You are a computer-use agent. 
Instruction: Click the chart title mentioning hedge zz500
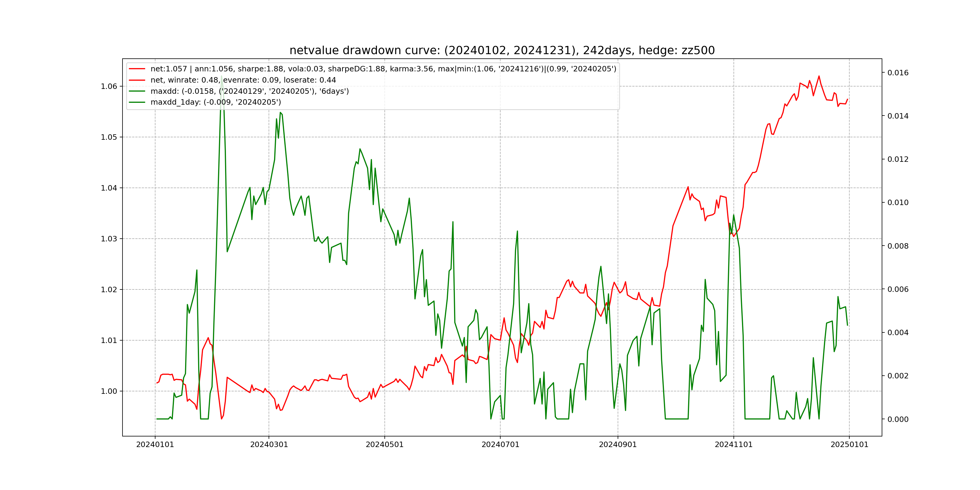[x=502, y=51]
